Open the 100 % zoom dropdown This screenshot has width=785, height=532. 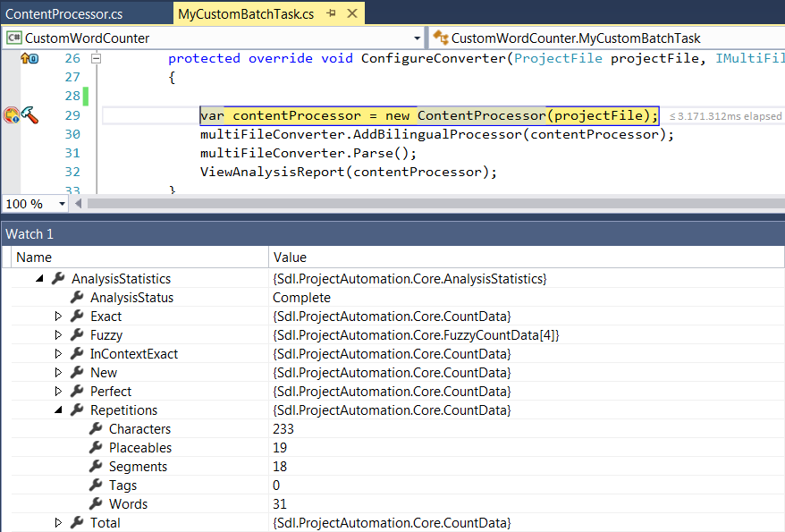tap(62, 204)
